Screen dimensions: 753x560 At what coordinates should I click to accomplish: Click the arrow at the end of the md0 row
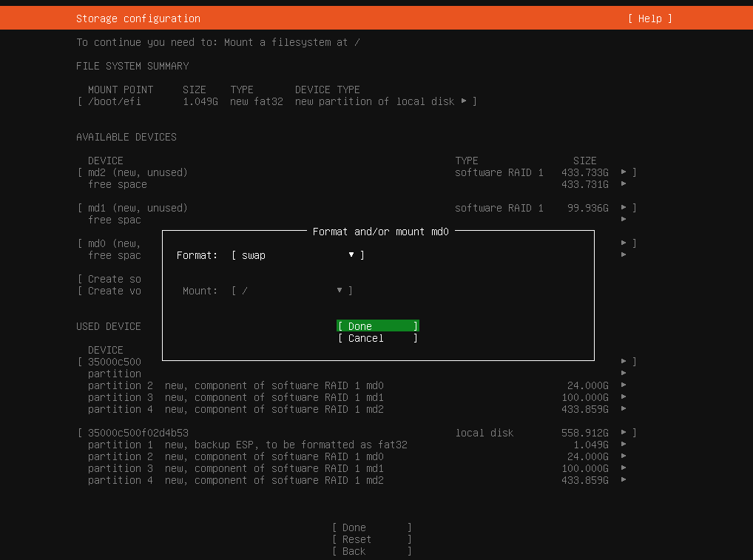(624, 243)
